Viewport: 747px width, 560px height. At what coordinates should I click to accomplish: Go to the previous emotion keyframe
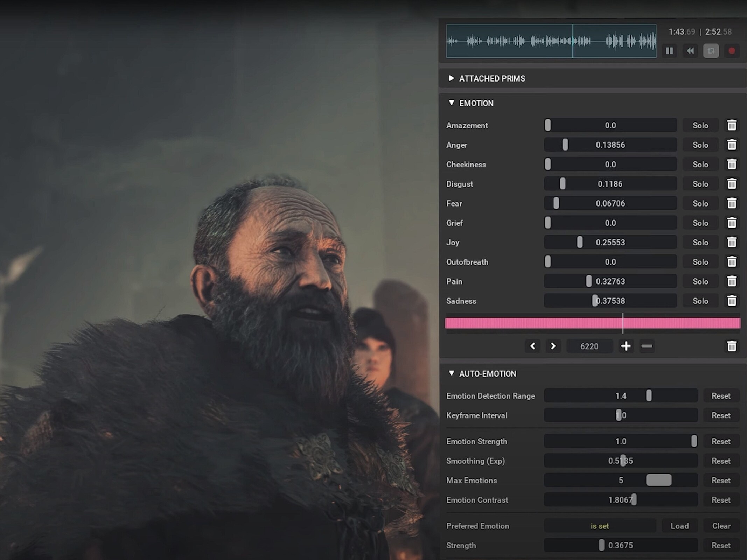pos(533,346)
